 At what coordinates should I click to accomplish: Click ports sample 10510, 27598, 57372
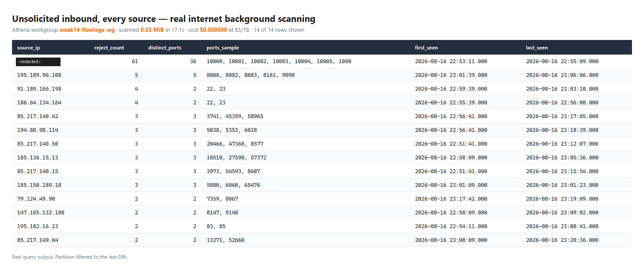pyautogui.click(x=237, y=158)
